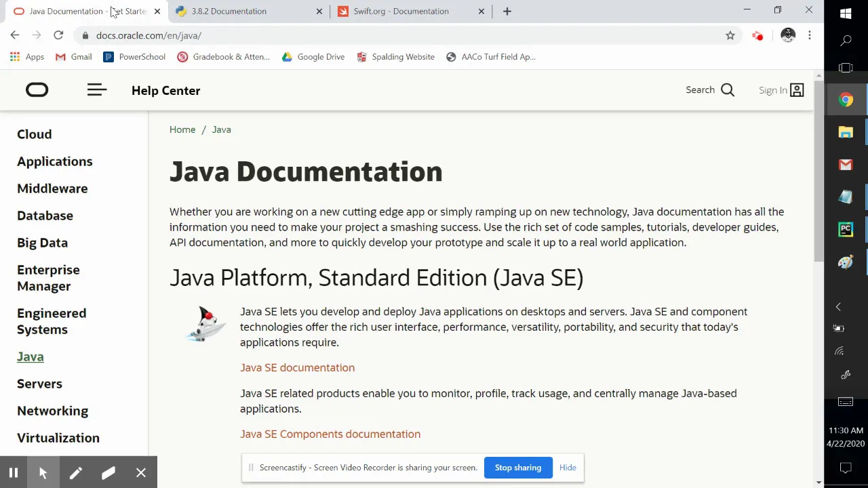
Task: Click the touch keyboard tray icon
Action: tap(846, 402)
